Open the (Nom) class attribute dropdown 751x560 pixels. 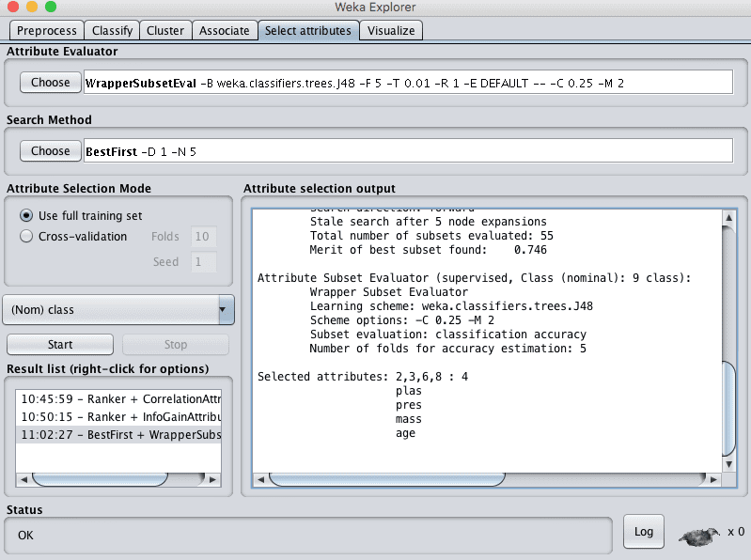pos(118,310)
